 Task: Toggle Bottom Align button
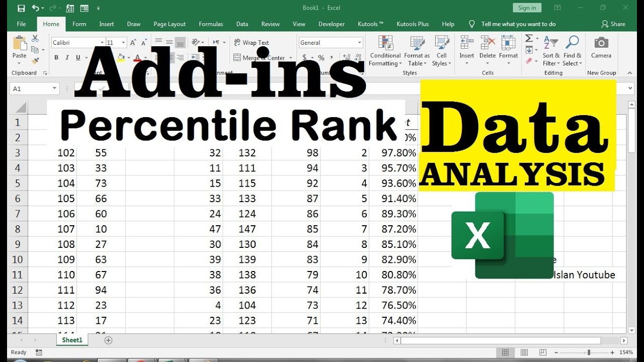180,43
